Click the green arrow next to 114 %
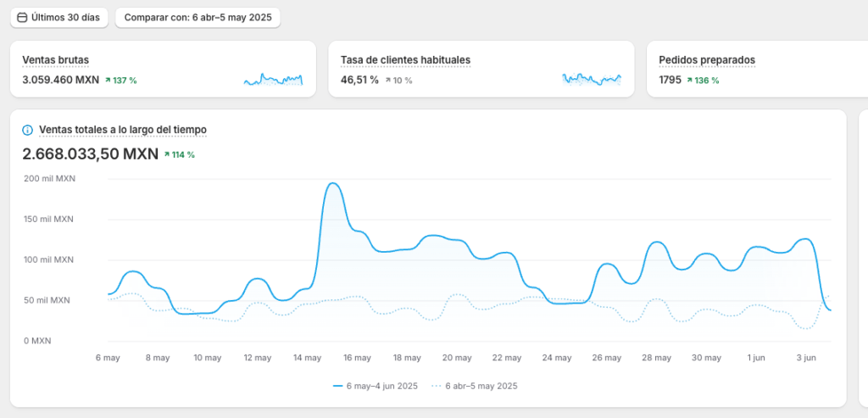The width and height of the screenshot is (868, 418). (x=167, y=154)
